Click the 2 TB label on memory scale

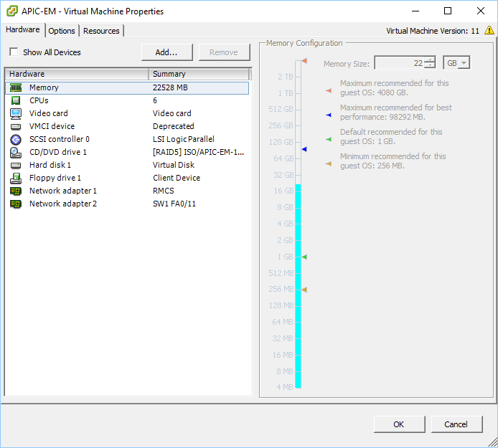click(285, 77)
